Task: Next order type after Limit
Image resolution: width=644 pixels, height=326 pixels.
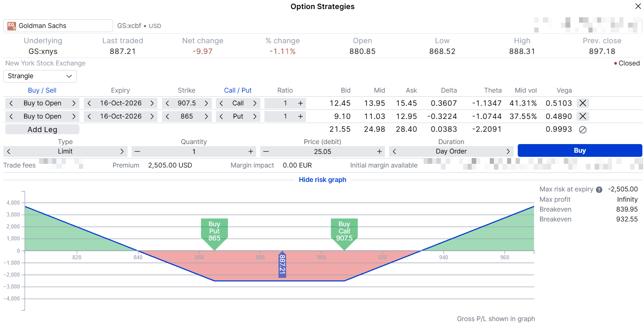Action: [x=122, y=151]
